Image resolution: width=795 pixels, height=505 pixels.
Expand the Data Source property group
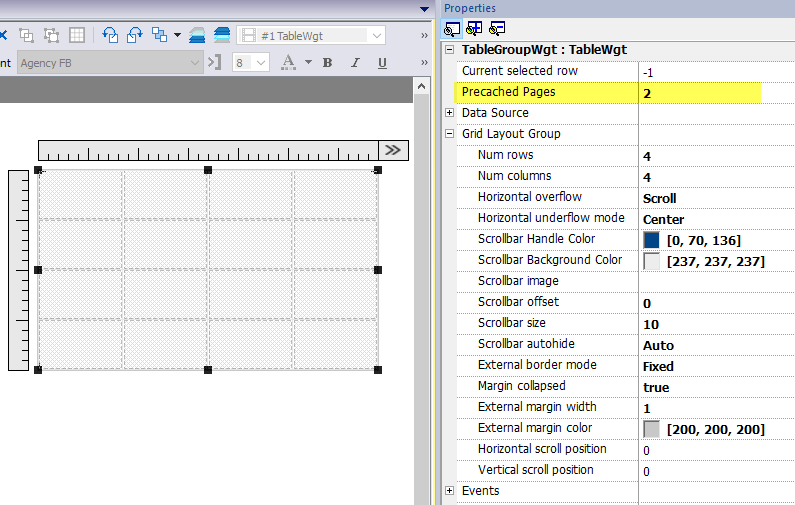pos(450,113)
